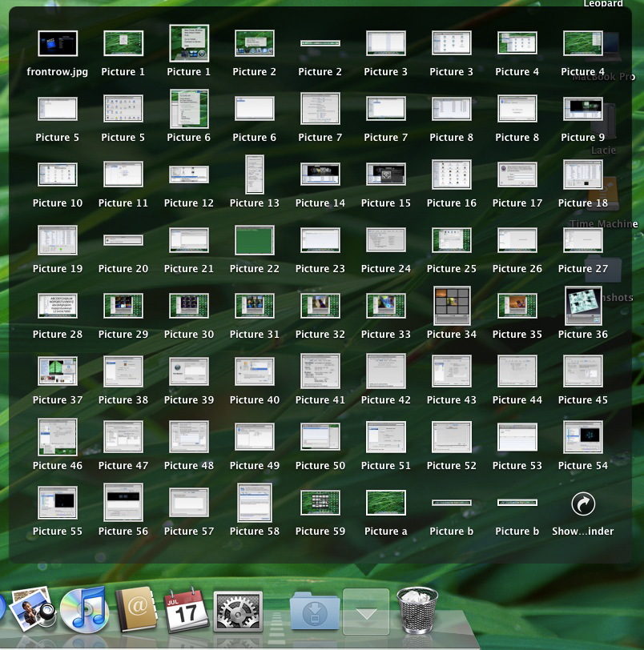
Task: Select the Picture 40 file name
Action: [255, 399]
